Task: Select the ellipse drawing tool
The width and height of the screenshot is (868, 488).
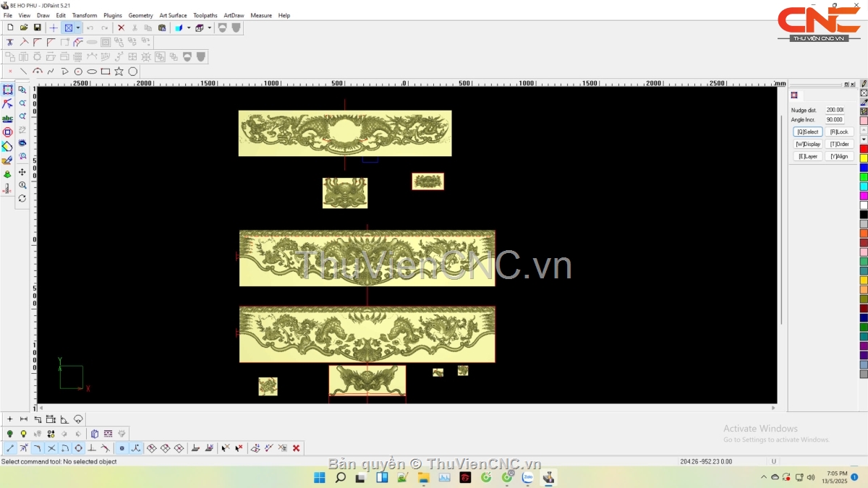Action: click(x=92, y=72)
